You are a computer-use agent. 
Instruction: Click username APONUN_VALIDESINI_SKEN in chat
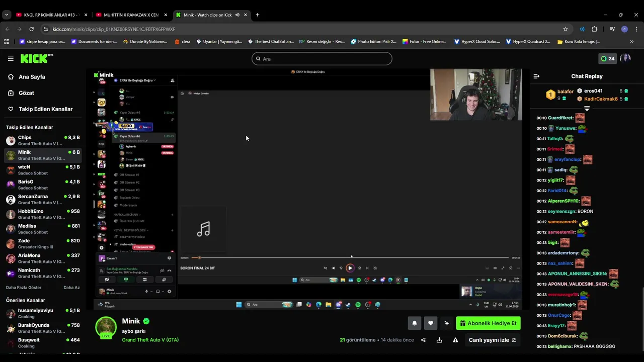pos(578,284)
